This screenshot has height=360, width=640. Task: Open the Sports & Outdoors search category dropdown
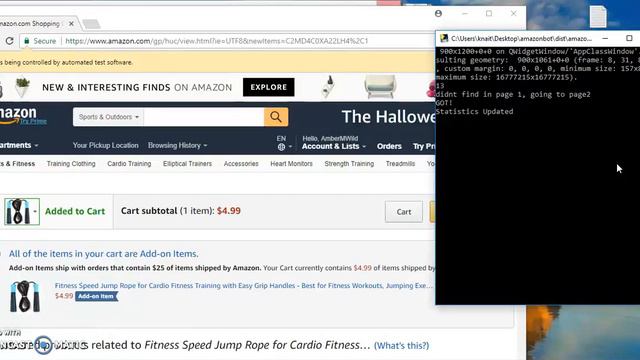108,117
